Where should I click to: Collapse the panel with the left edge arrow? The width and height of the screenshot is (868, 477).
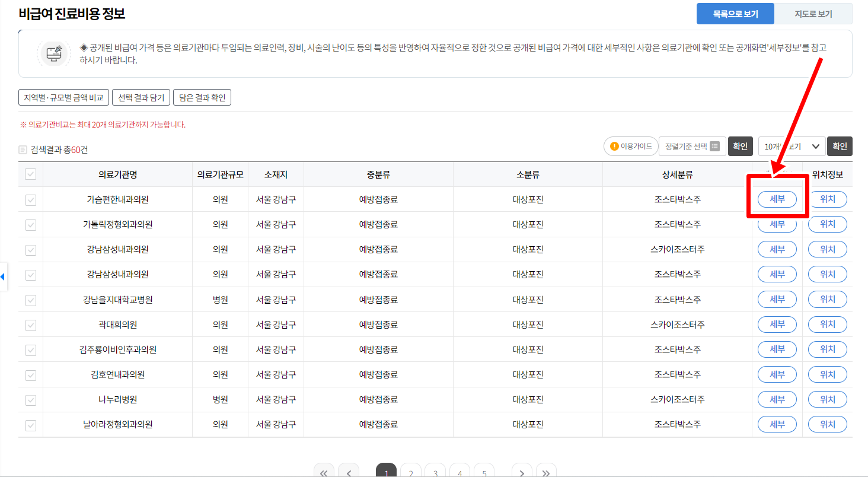[3, 275]
